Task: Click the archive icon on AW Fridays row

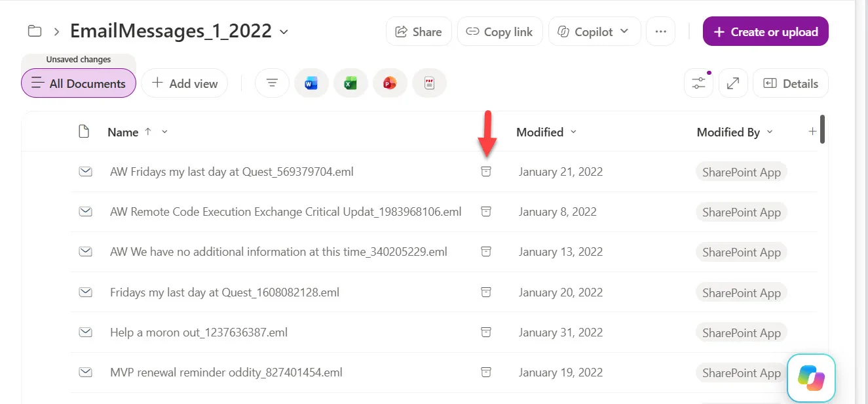Action: [486, 172]
